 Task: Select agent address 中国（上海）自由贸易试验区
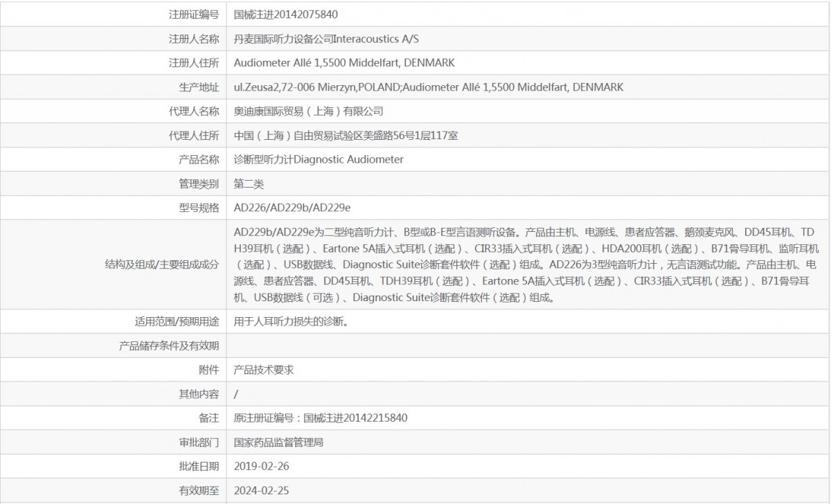[x=346, y=135]
